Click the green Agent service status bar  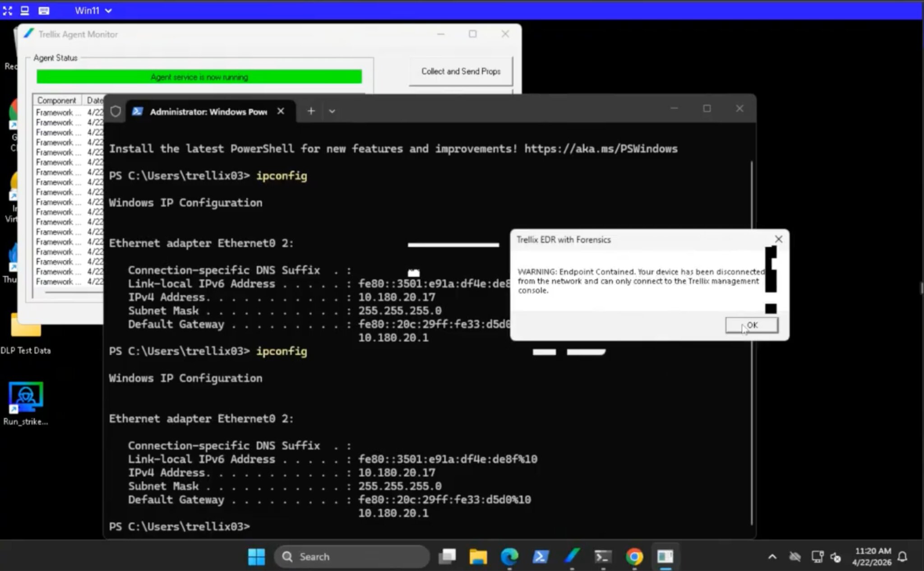pyautogui.click(x=199, y=77)
